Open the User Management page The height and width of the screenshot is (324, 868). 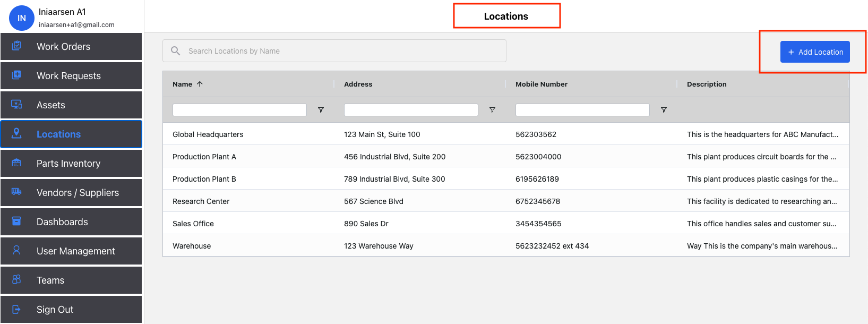pos(71,251)
